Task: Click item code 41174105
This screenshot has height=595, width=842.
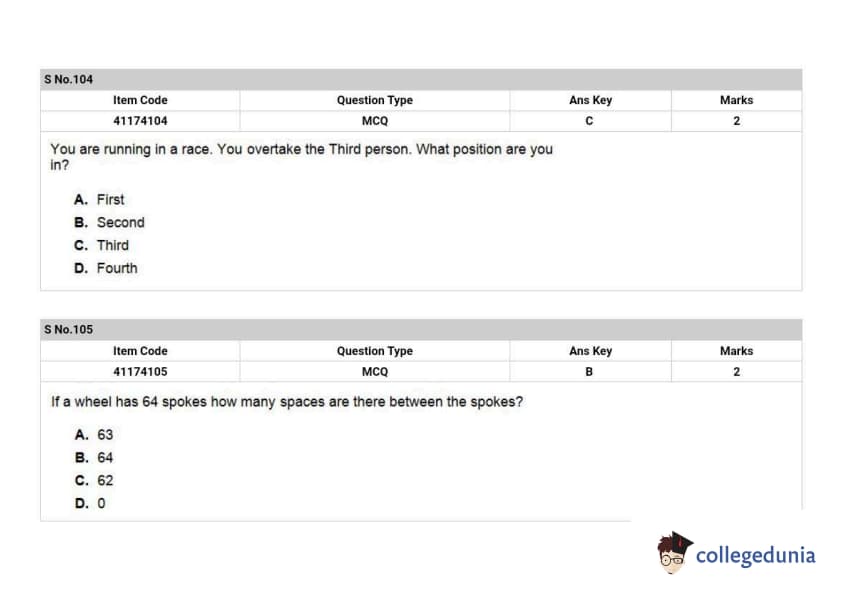Action: click(x=140, y=372)
